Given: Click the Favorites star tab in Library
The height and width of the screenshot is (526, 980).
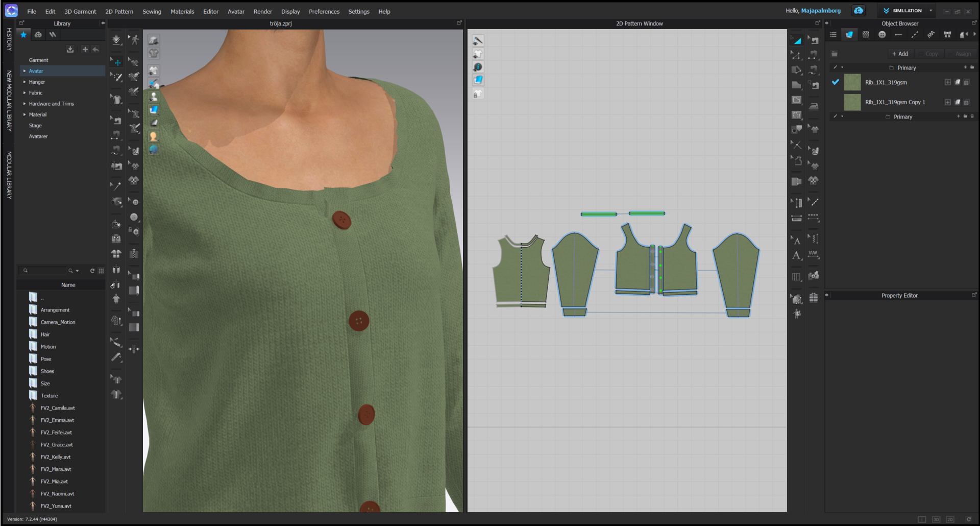Looking at the screenshot, I should (x=23, y=35).
